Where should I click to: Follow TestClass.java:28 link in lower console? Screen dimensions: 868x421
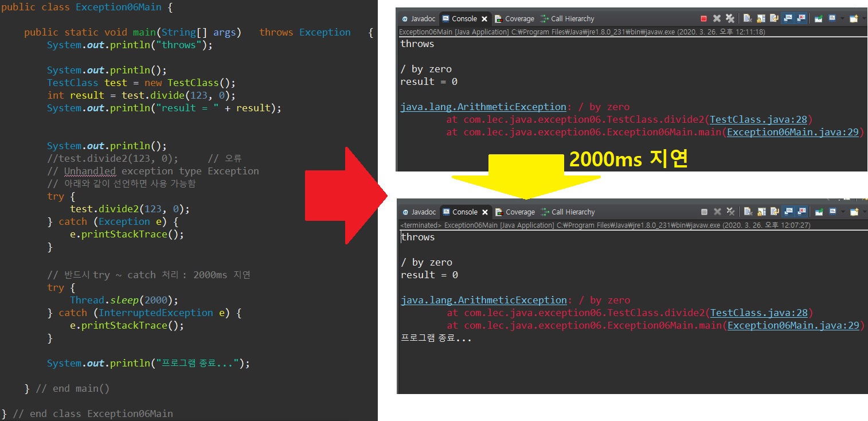click(758, 313)
